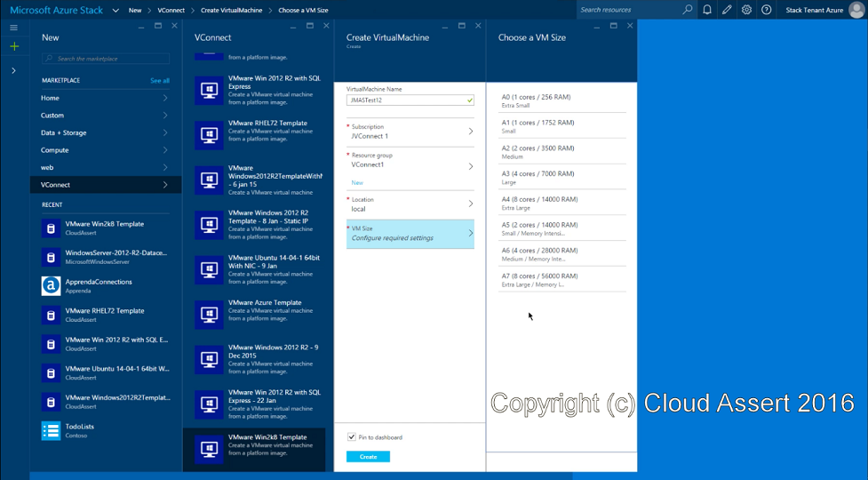Click the green plus New icon

(x=14, y=46)
